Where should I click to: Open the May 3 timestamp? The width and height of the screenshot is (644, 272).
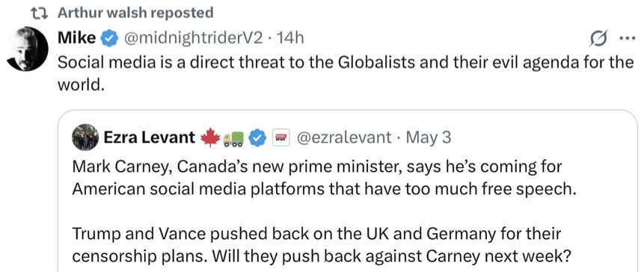429,137
